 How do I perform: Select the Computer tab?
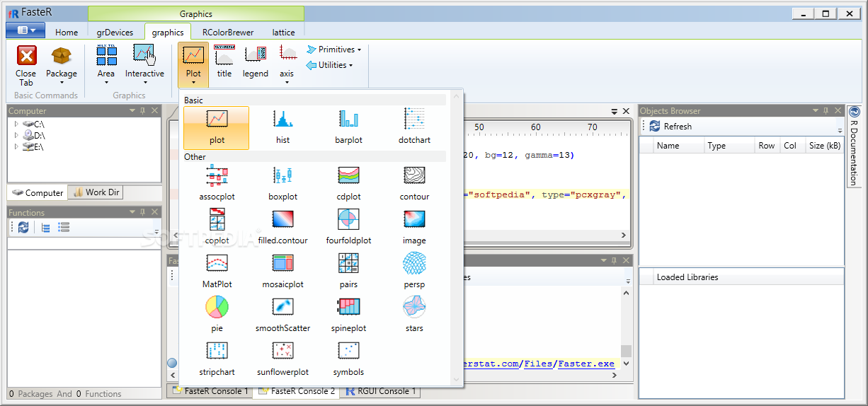pyautogui.click(x=38, y=192)
